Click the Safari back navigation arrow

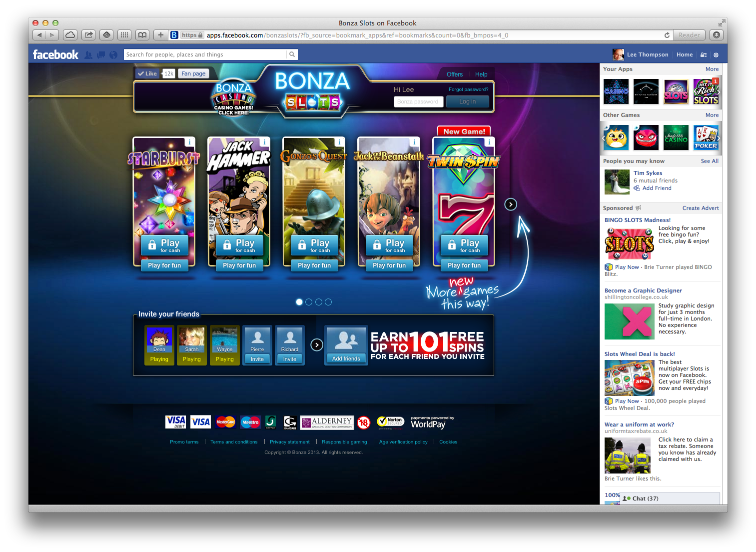click(39, 35)
